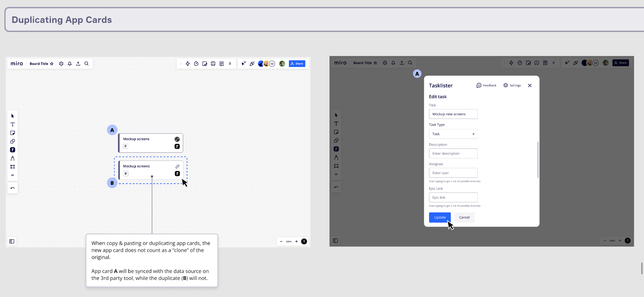Click the undo arrow icon
The height and width of the screenshot is (297, 644).
coord(12,188)
